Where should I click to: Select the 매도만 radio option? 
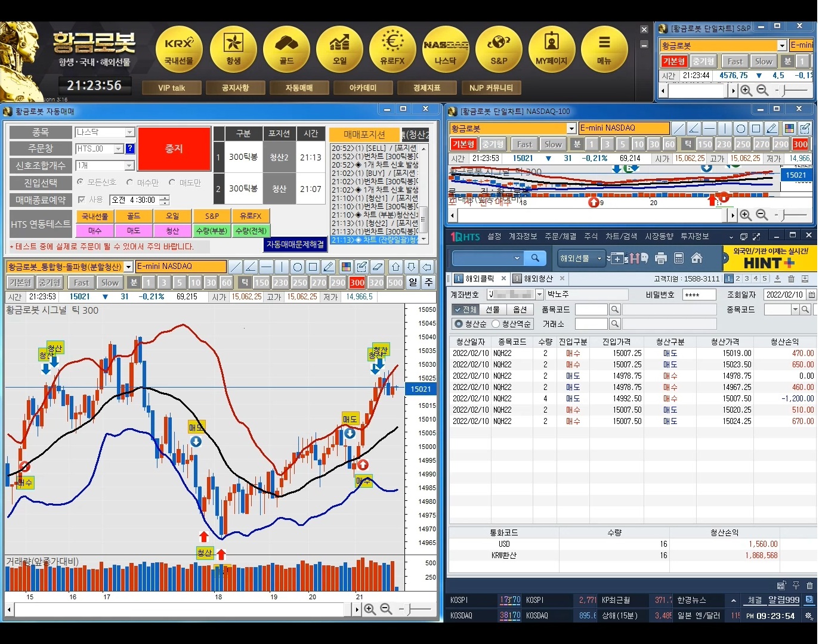coord(172,182)
